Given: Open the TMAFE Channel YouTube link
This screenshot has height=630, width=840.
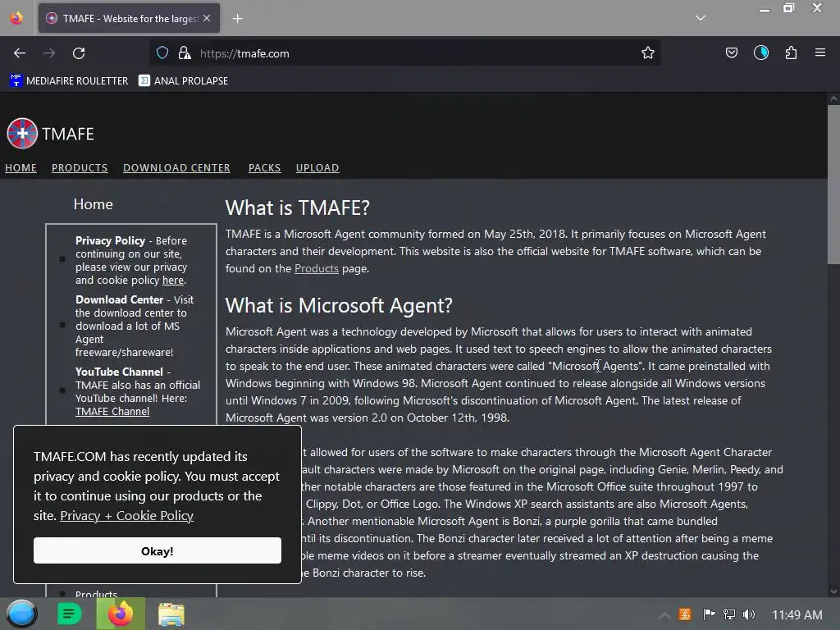Looking at the screenshot, I should pos(112,412).
